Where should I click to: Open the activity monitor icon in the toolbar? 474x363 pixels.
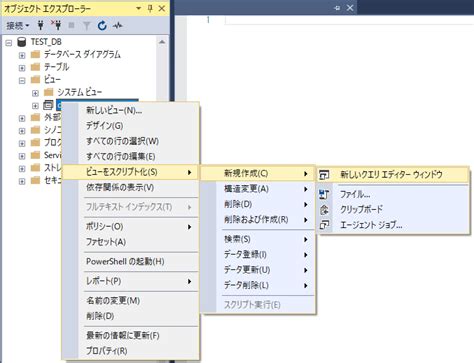point(117,26)
